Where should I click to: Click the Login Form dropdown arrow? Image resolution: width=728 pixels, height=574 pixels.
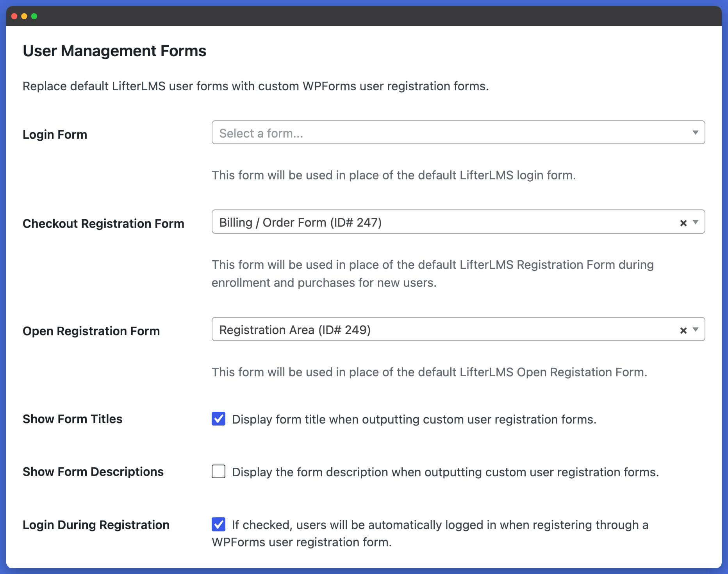coord(695,133)
